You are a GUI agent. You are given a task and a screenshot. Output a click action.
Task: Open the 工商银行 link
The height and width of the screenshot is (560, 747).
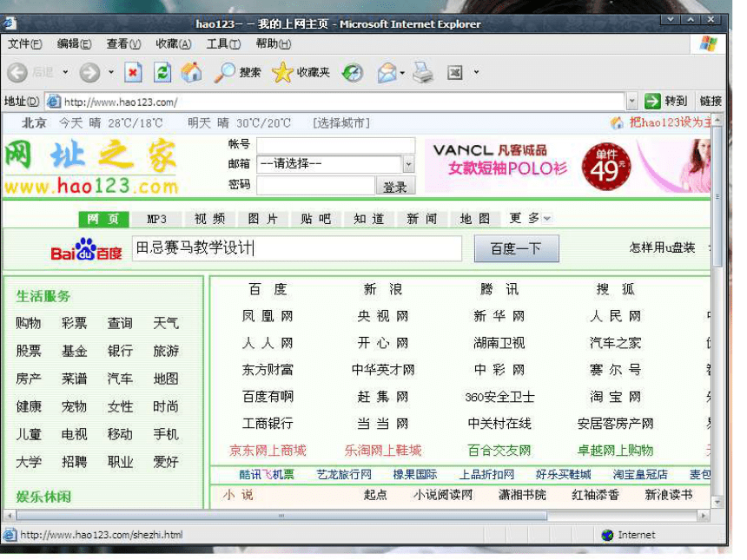[x=268, y=424]
